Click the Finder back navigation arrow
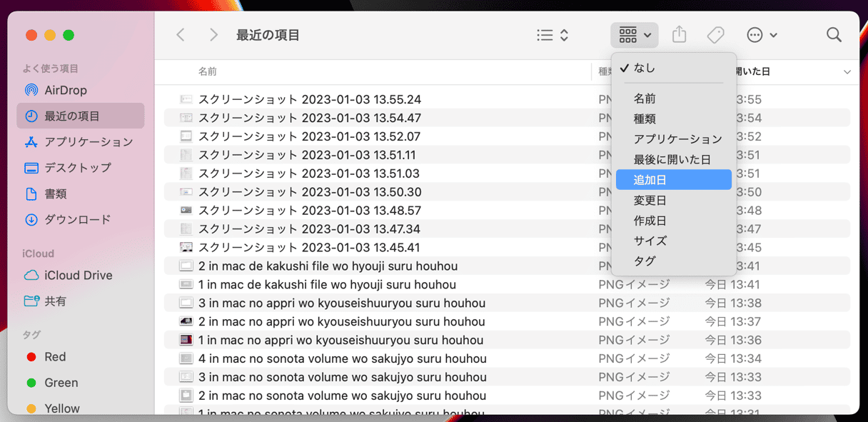Screen dimensions: 868x422 point(181,35)
